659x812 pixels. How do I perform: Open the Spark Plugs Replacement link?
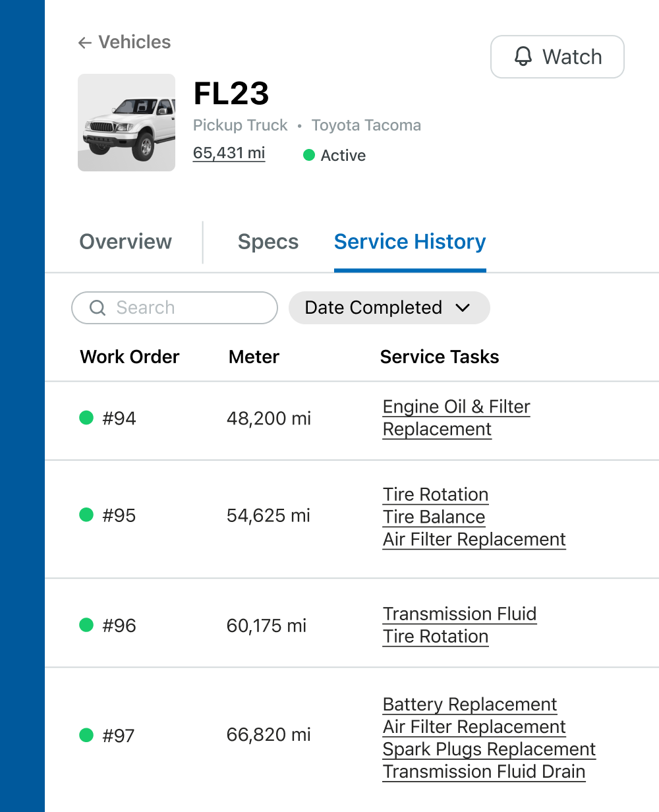coord(489,749)
